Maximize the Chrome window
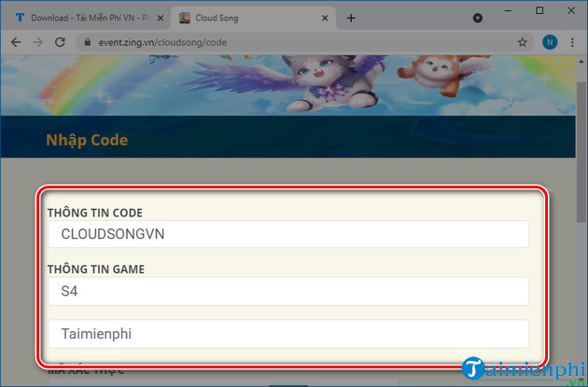The image size is (588, 387). (x=539, y=10)
